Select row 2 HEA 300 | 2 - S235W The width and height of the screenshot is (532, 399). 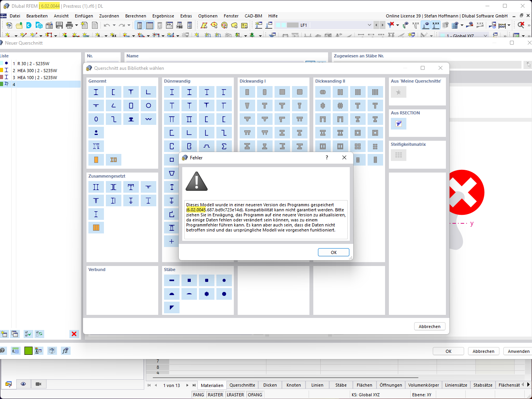[x=40, y=71]
